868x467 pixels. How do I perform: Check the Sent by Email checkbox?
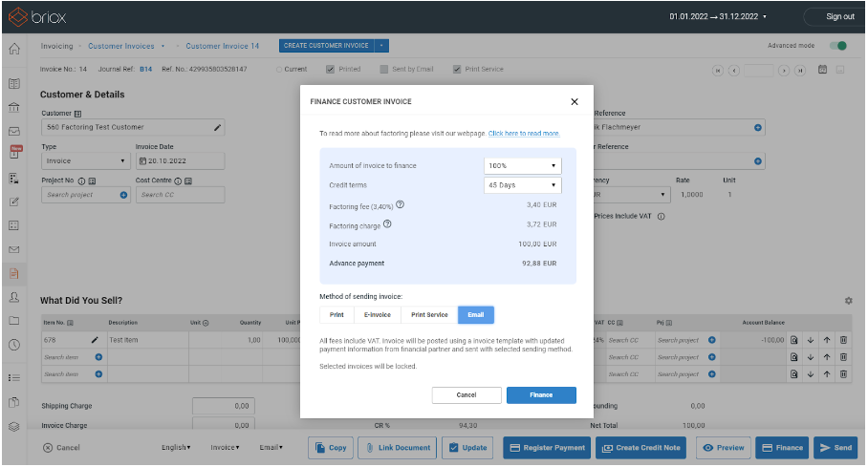point(383,69)
